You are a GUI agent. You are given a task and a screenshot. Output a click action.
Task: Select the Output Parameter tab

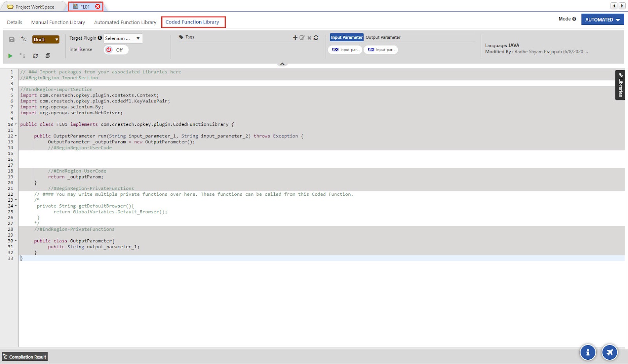click(x=383, y=37)
